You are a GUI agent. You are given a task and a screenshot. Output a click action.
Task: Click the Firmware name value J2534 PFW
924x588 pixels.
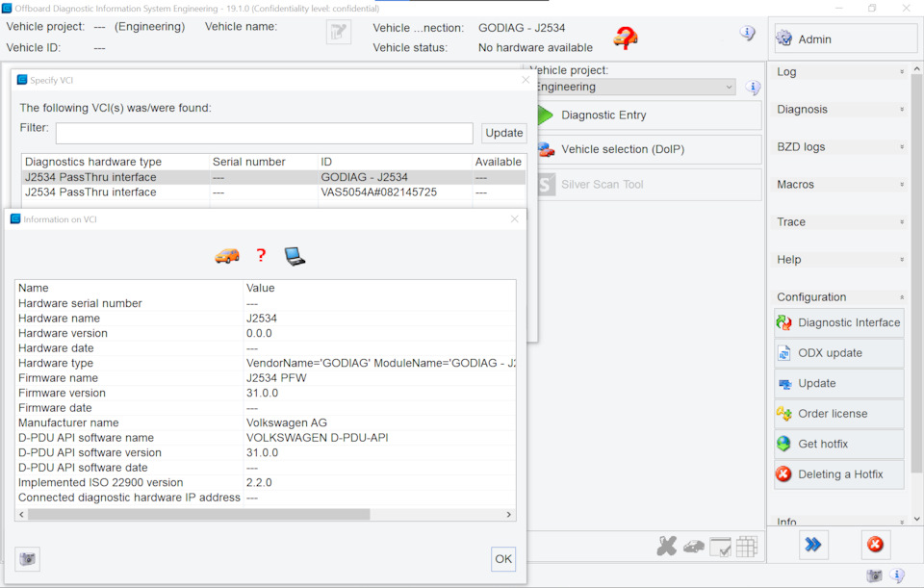[x=276, y=378]
